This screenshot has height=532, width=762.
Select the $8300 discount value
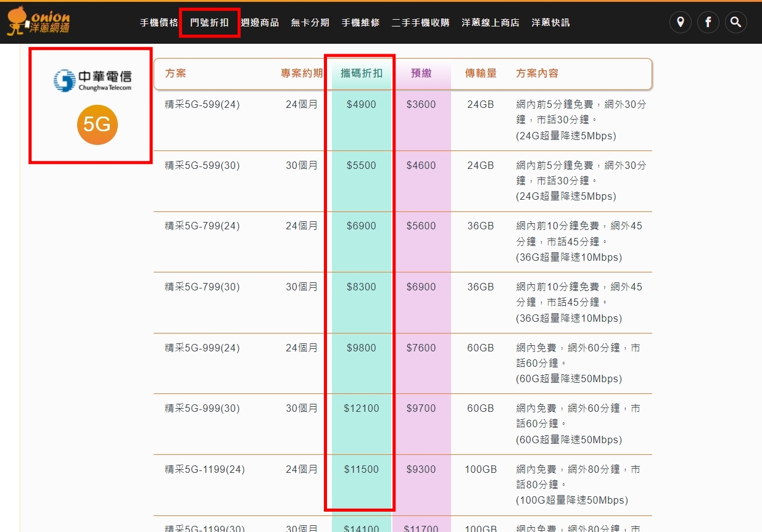[x=362, y=287]
